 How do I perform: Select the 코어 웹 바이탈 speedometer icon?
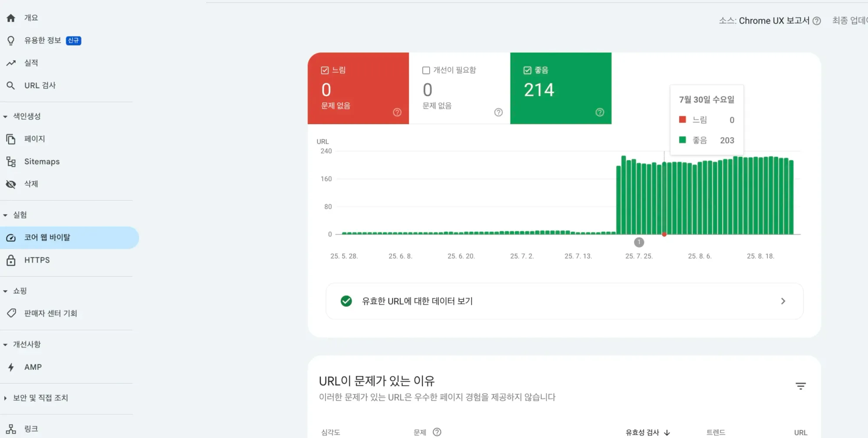click(x=10, y=237)
